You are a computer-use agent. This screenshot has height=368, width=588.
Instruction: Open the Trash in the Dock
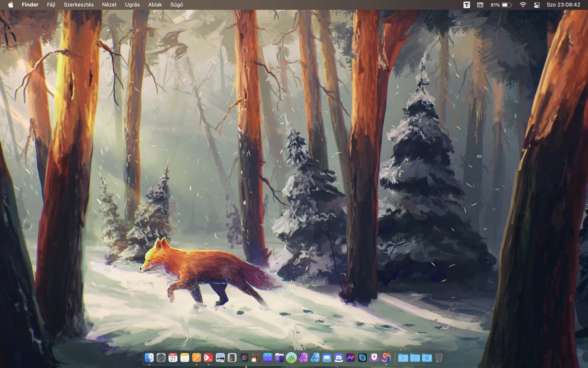click(439, 358)
